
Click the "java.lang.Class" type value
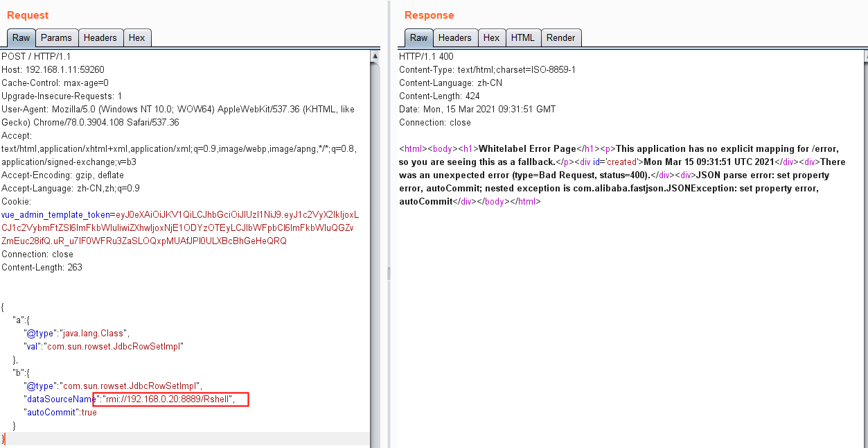(94, 334)
